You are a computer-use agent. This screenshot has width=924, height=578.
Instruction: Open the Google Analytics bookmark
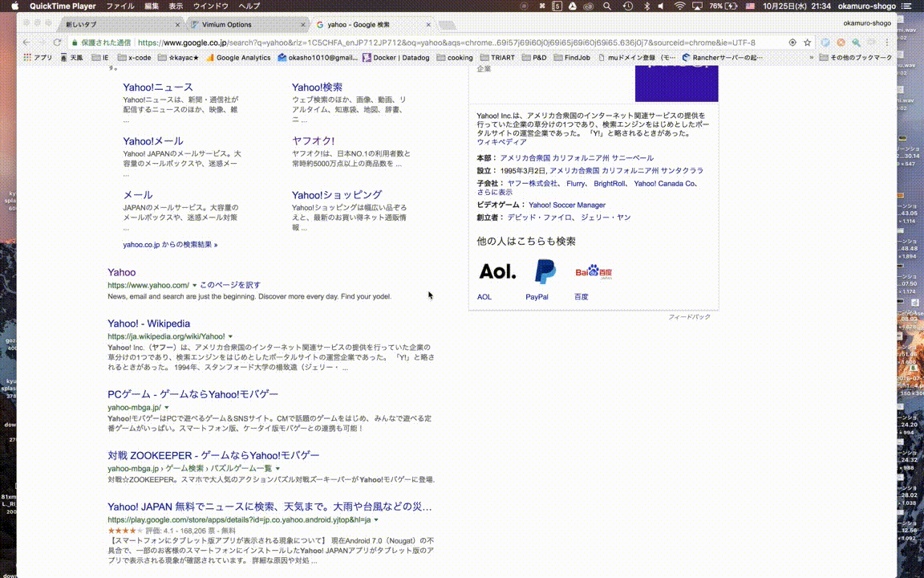(239, 58)
